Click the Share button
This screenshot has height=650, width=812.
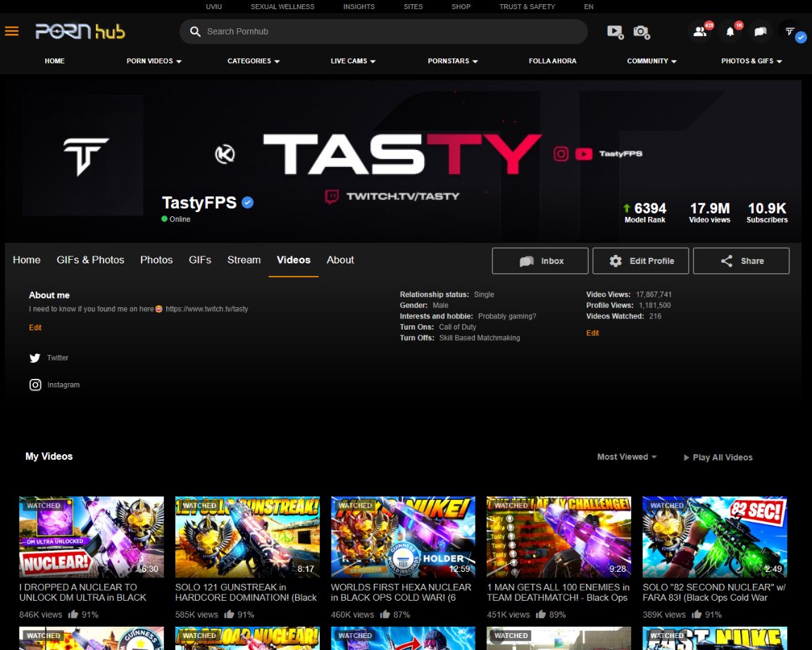(741, 261)
